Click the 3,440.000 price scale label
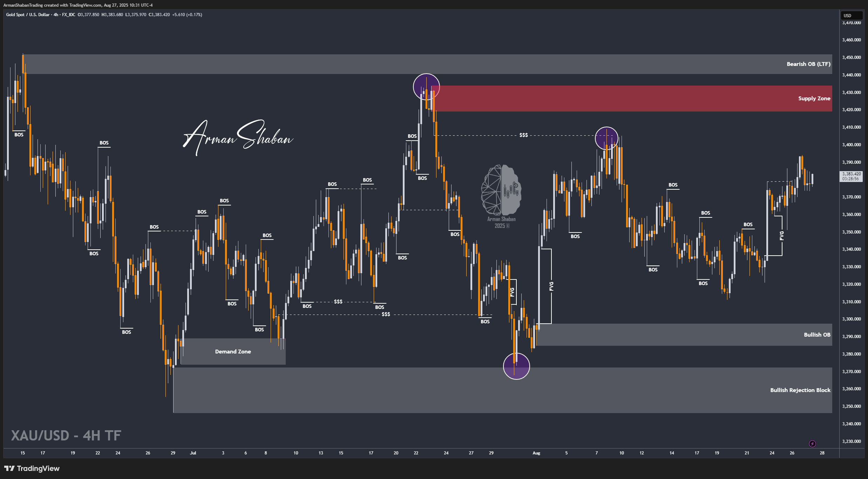Screen dimensions: 868x479 pos(852,75)
